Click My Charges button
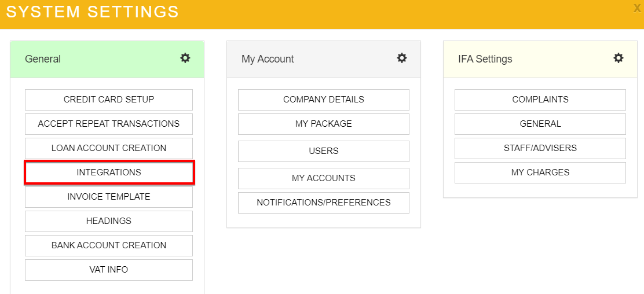 [x=540, y=172]
